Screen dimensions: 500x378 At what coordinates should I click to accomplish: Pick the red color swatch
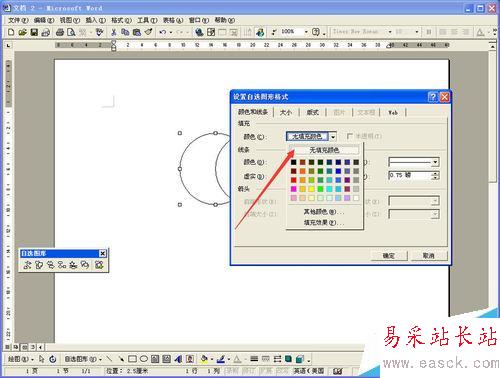coord(294,180)
